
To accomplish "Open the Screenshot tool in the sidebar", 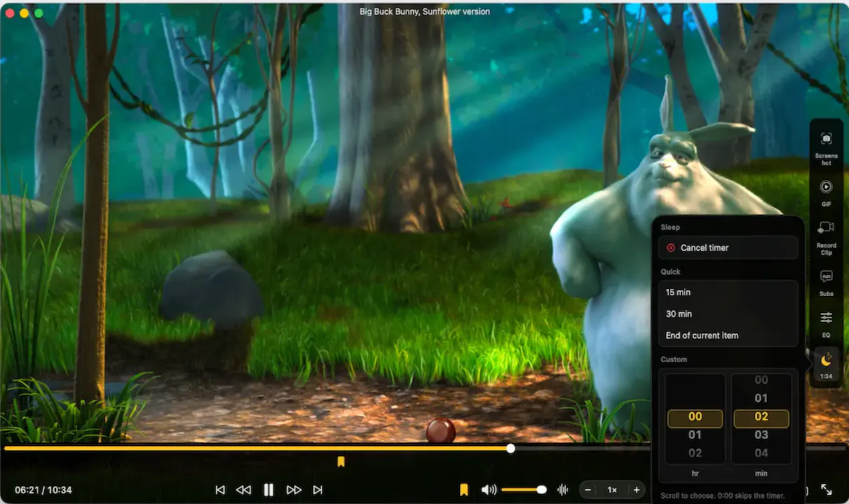I will [826, 148].
